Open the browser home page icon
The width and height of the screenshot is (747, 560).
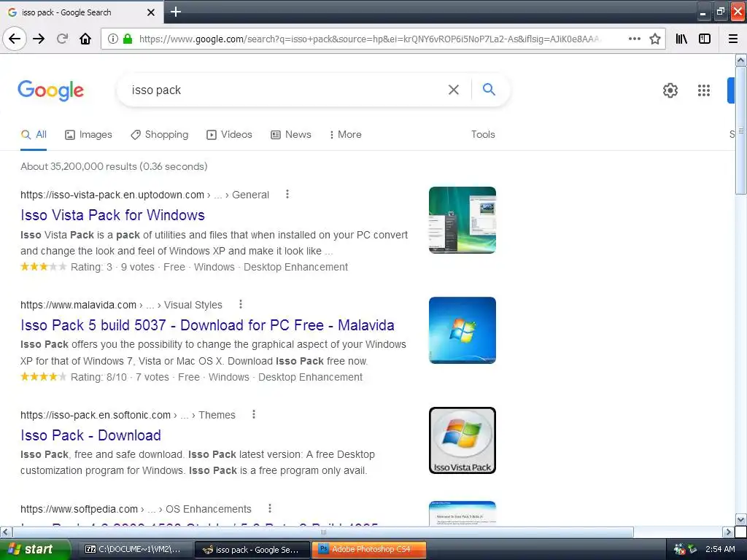[x=85, y=39]
